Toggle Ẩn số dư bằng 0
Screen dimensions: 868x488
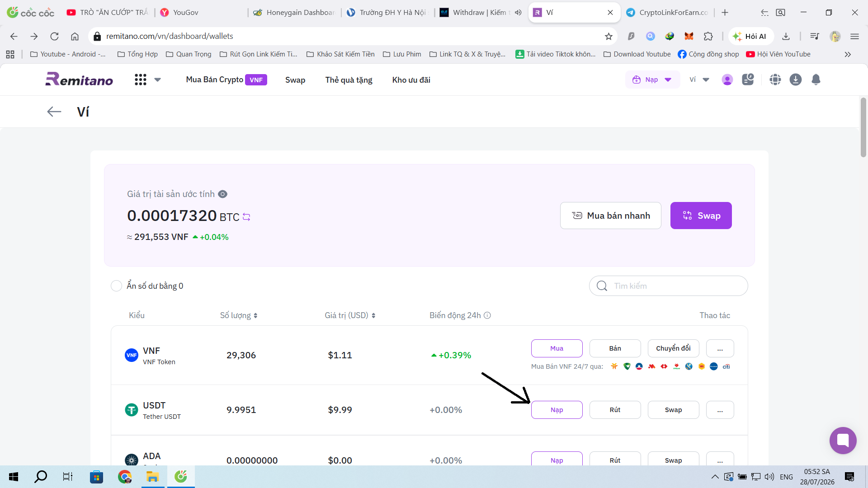(x=116, y=286)
